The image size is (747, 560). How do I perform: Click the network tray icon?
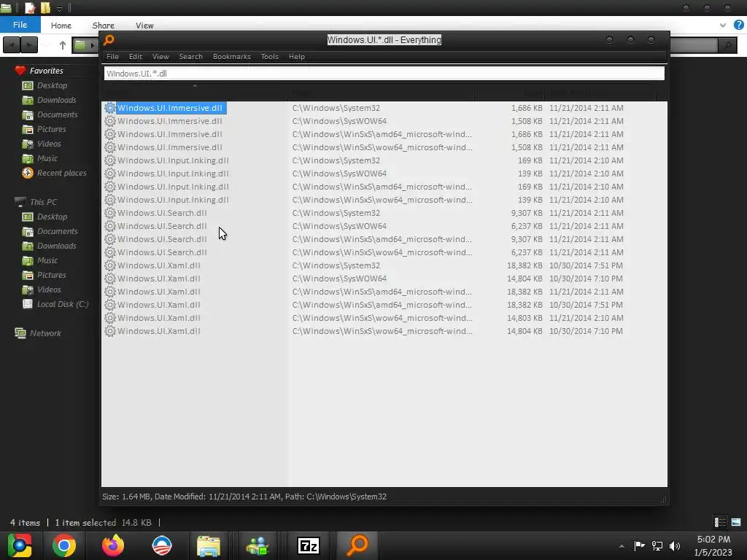(657, 546)
